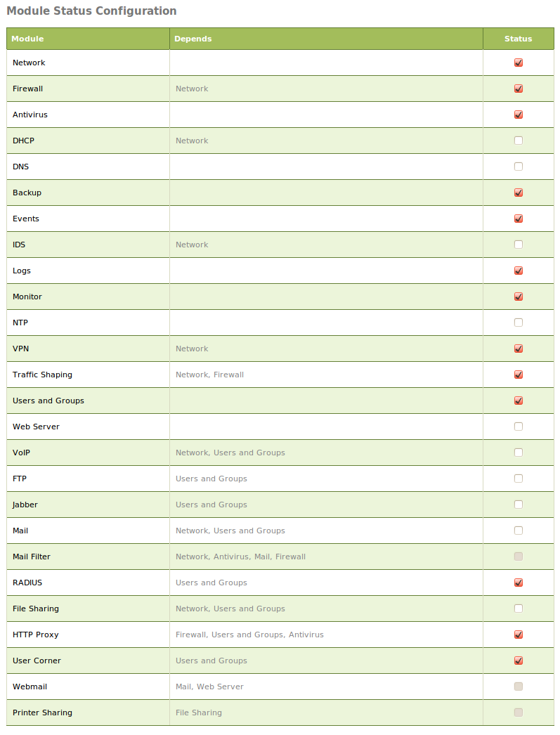Disable the Backup module checkbox
Screen dimensions: 560x735
point(519,193)
